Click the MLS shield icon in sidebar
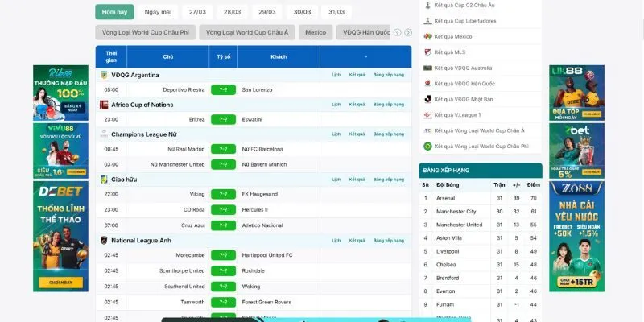 click(428, 52)
